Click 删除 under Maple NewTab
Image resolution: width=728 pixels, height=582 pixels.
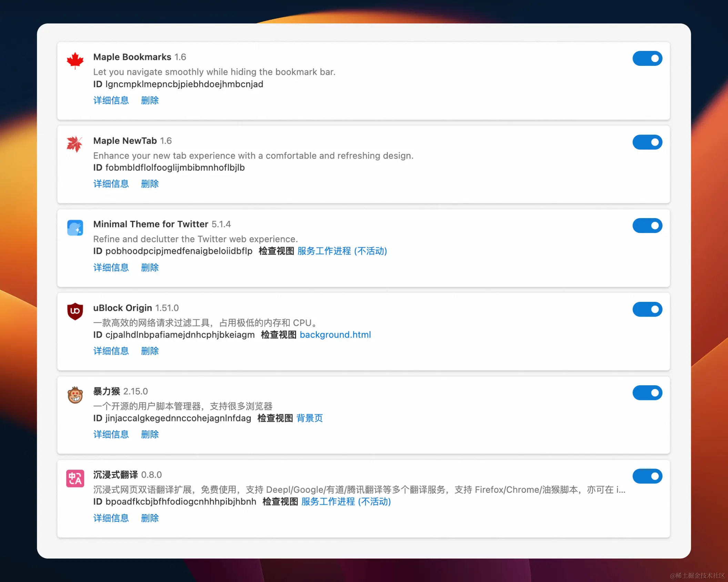(x=150, y=184)
